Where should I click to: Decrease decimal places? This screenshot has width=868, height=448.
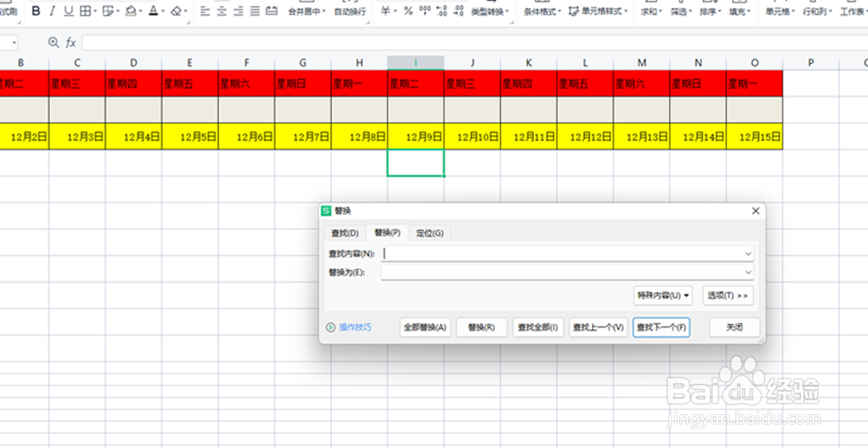click(x=459, y=11)
